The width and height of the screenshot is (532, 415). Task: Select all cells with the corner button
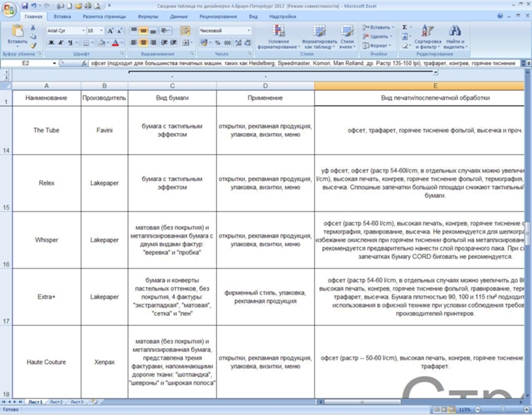(x=6, y=86)
